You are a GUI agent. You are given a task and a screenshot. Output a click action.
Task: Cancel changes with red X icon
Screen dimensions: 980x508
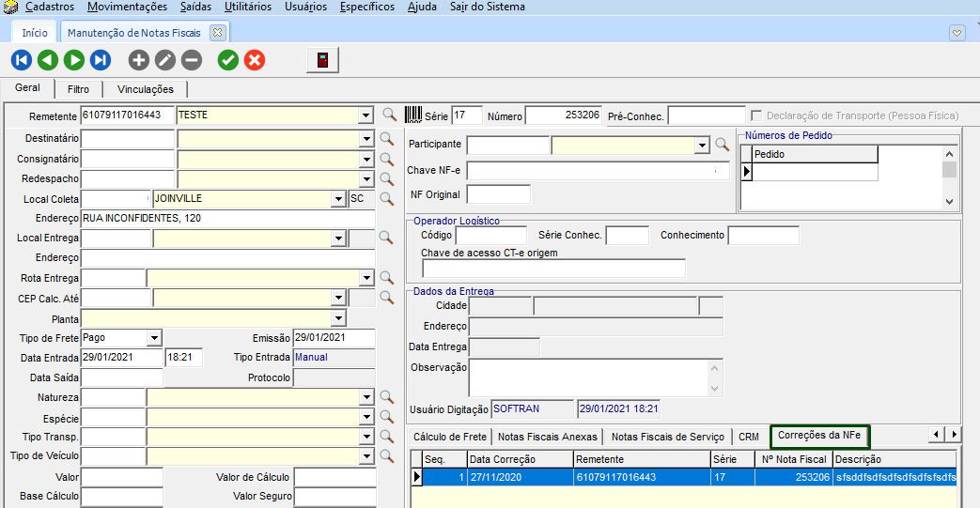(254, 60)
